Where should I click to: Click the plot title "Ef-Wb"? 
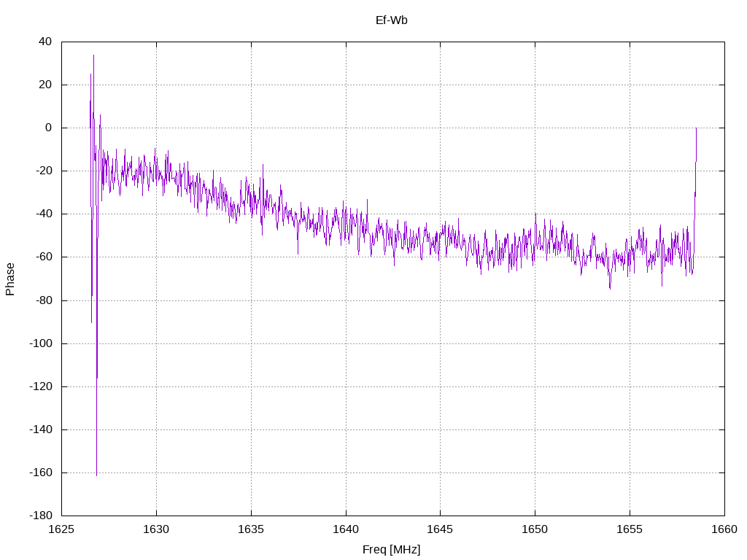click(x=391, y=20)
